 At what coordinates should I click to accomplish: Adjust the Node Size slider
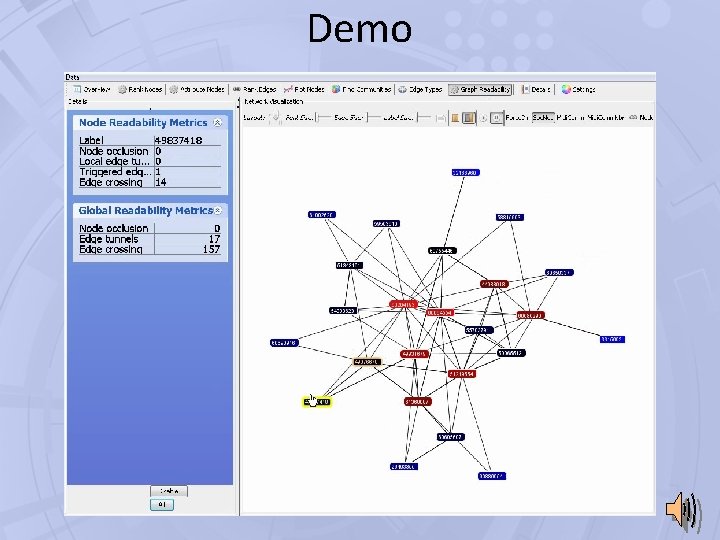coord(374,118)
